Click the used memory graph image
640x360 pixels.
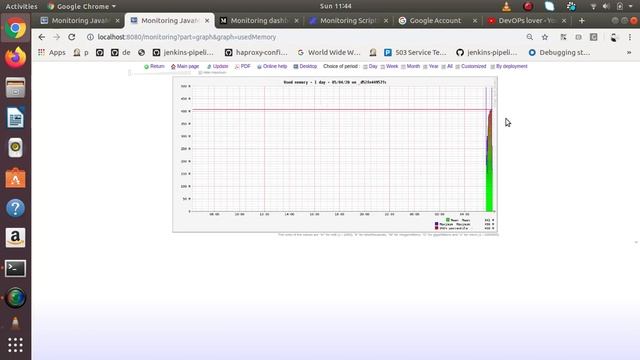click(335, 154)
